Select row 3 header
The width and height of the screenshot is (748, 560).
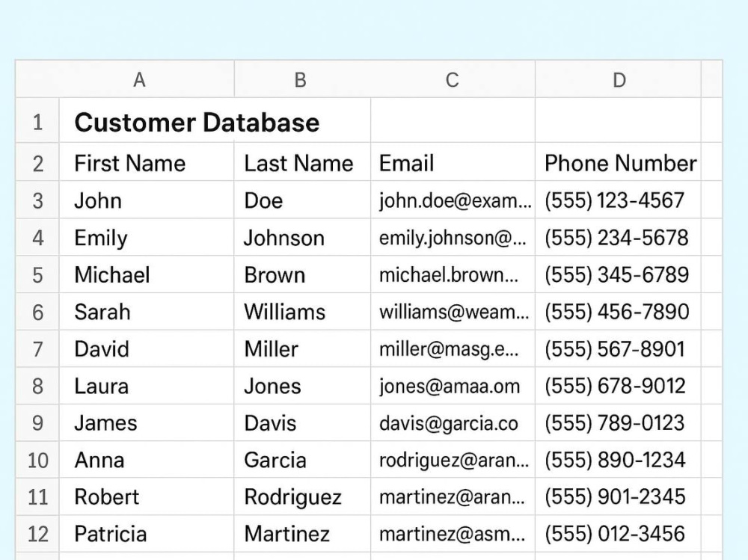click(37, 200)
